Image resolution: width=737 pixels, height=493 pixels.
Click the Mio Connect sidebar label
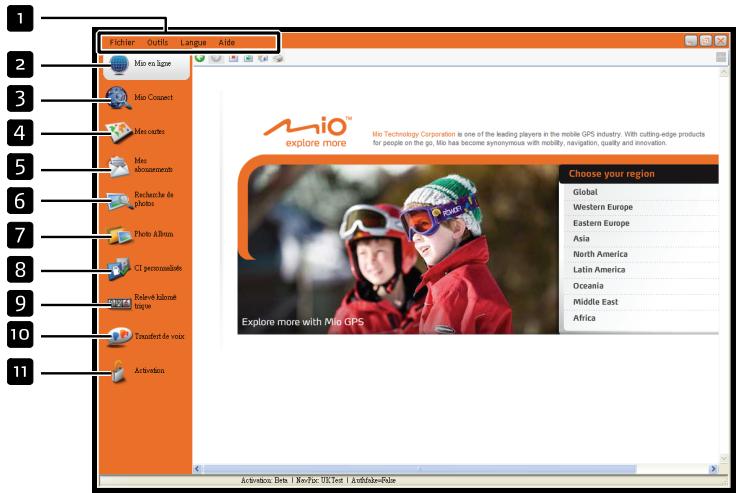click(153, 97)
